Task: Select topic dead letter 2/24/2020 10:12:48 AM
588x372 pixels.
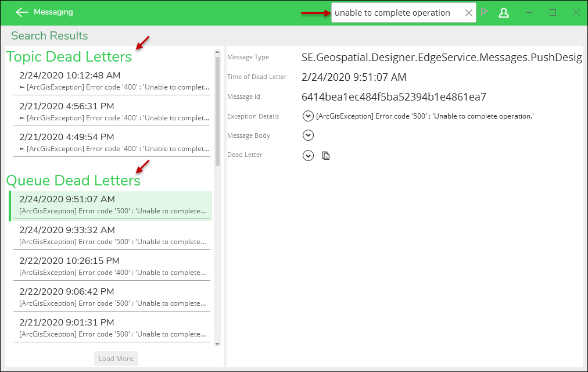Action: (x=112, y=81)
